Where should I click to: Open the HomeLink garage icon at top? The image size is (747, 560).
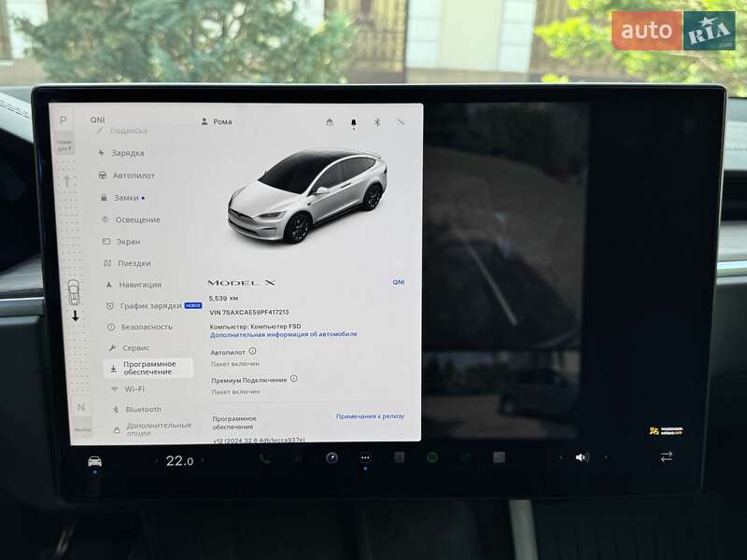(330, 122)
